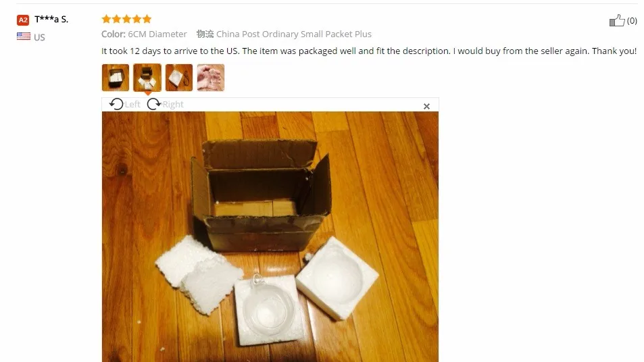Click the enlarged photo of opened box
The image size is (644, 362).
(x=270, y=237)
